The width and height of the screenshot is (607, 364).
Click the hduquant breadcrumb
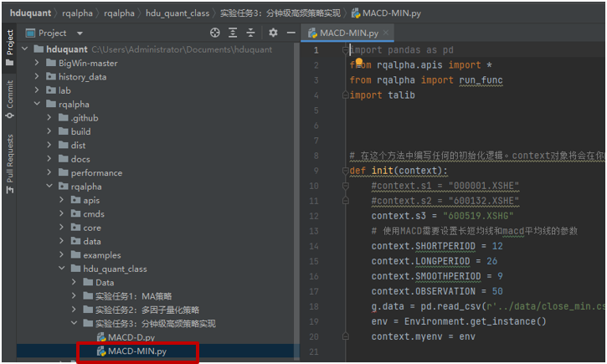[30, 13]
